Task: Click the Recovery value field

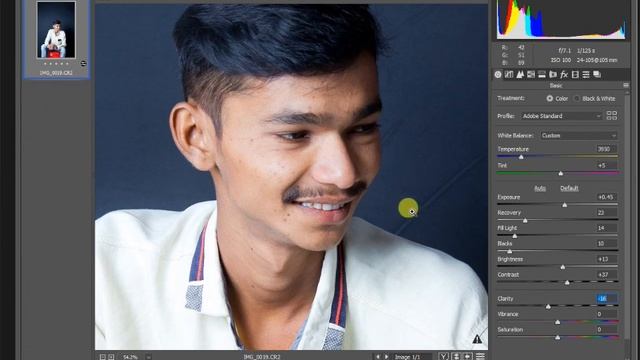Action: (x=606, y=212)
